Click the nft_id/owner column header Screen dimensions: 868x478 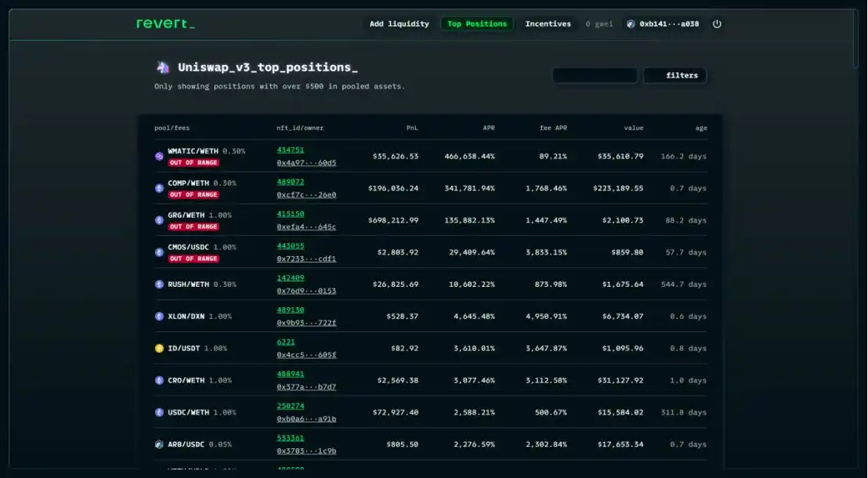(300, 128)
